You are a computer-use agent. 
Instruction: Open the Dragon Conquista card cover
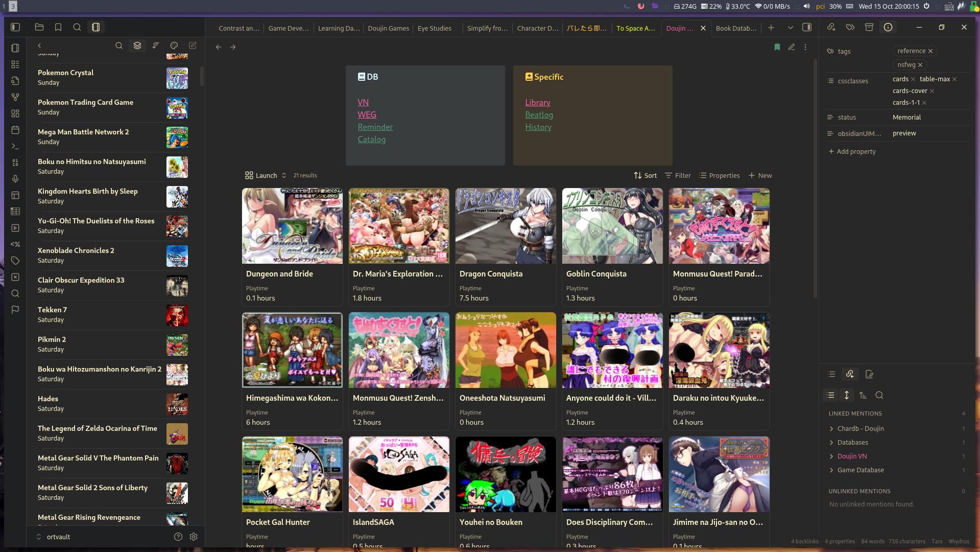click(x=506, y=226)
